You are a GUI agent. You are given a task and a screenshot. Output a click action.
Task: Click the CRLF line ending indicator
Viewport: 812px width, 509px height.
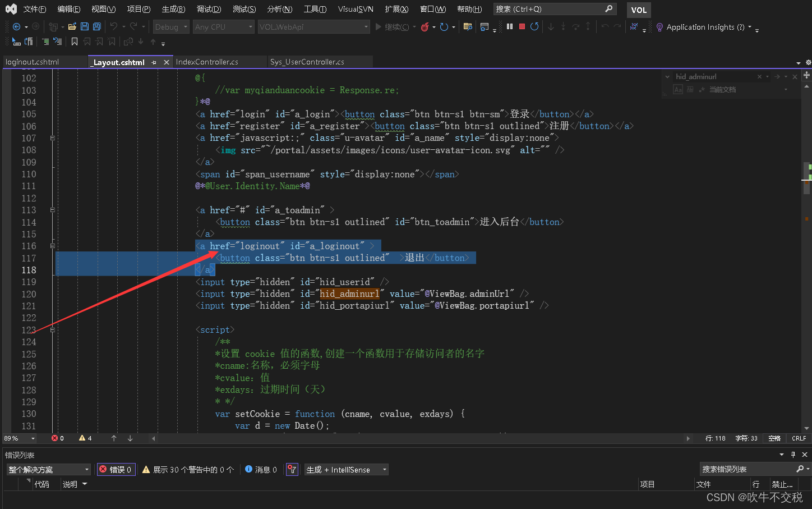(x=799, y=438)
